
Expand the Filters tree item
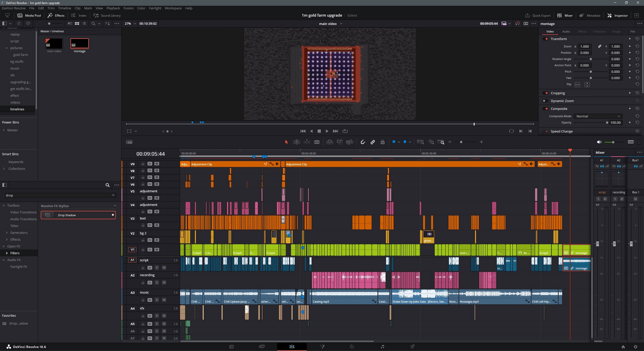point(7,253)
